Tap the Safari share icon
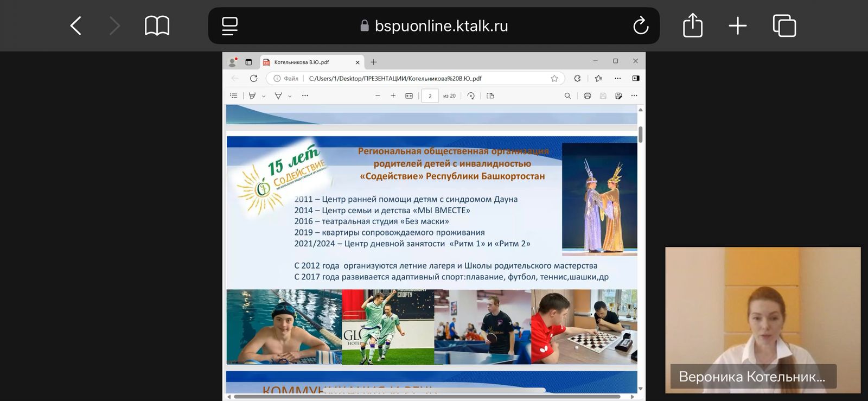This screenshot has height=401, width=868. [692, 26]
